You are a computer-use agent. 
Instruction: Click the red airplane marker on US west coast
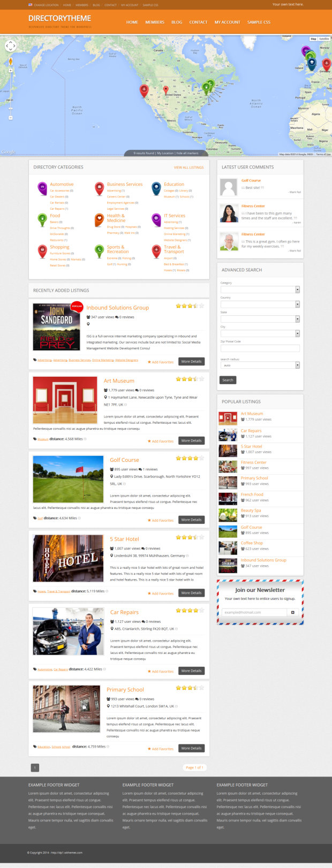point(144,91)
